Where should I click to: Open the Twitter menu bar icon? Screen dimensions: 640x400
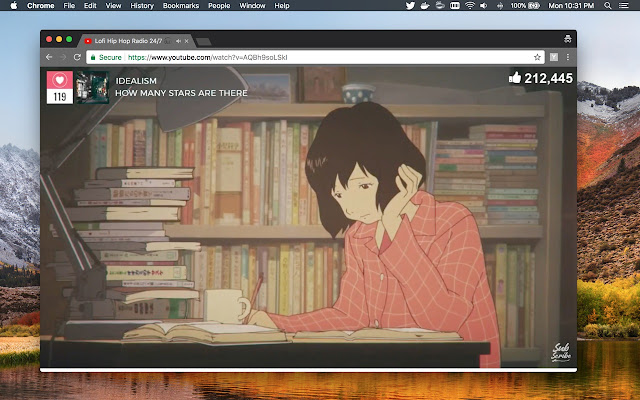click(x=410, y=6)
